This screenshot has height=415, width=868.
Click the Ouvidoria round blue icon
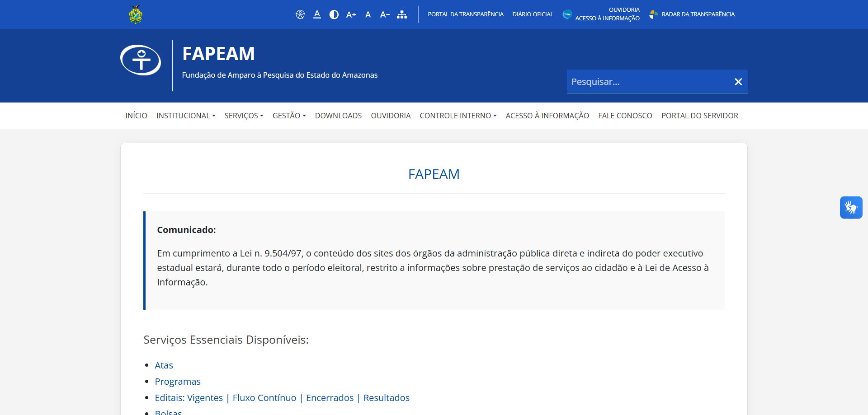coord(567,14)
